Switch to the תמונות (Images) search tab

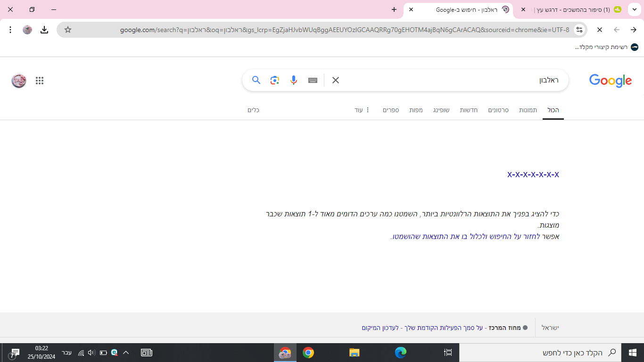point(528,110)
